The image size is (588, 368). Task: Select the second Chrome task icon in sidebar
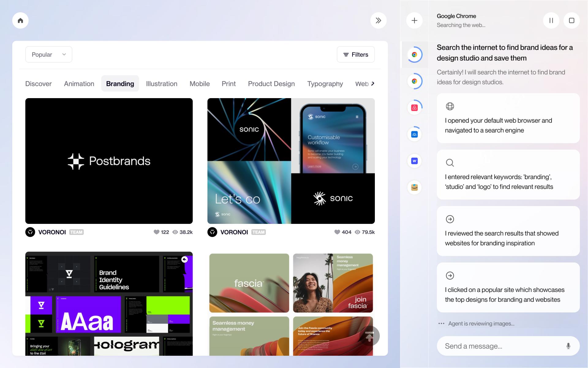pyautogui.click(x=414, y=81)
